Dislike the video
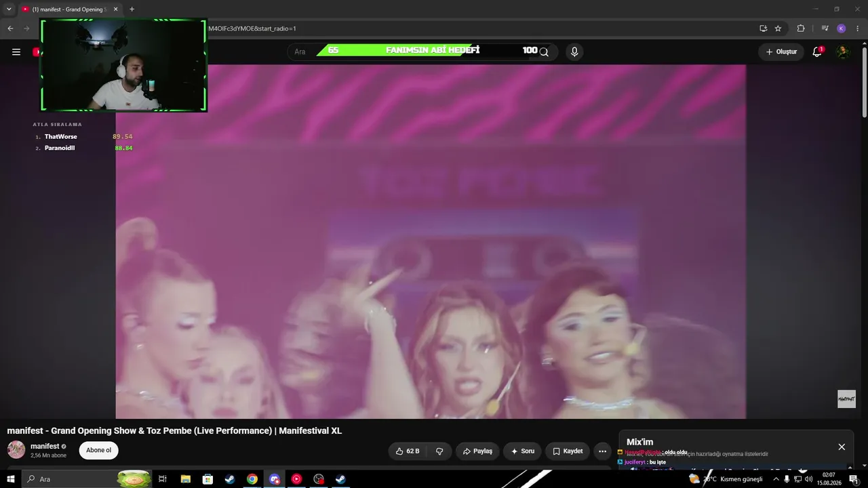This screenshot has height=488, width=868. click(x=439, y=451)
